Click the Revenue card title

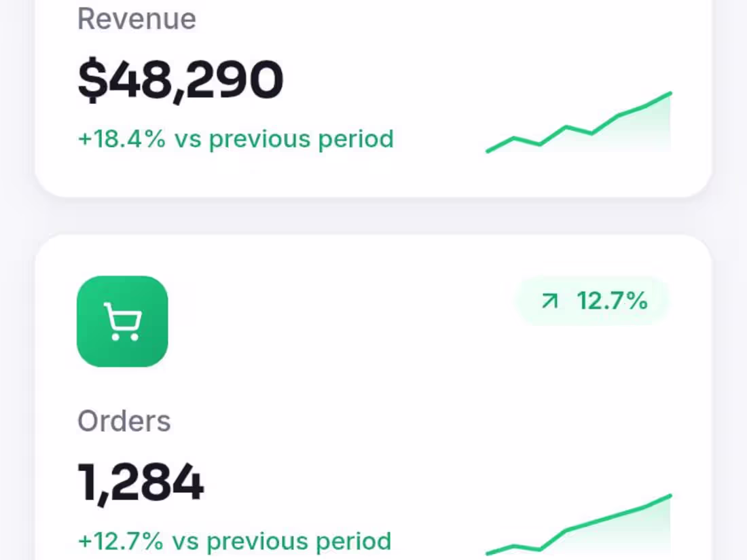pos(136,20)
